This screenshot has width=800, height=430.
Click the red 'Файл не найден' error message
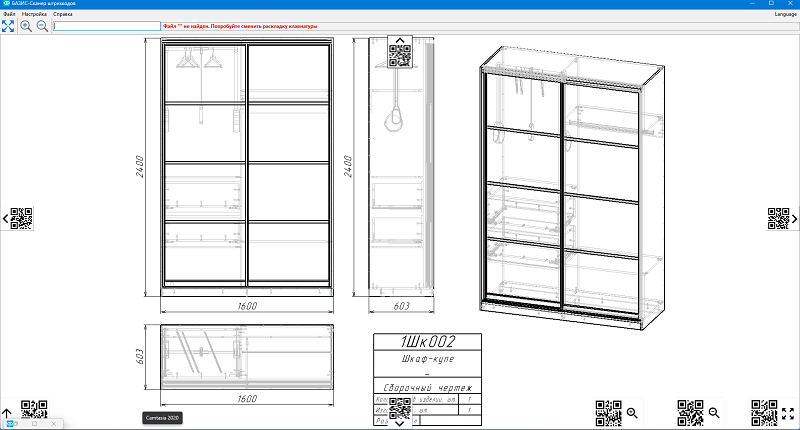[x=240, y=26]
